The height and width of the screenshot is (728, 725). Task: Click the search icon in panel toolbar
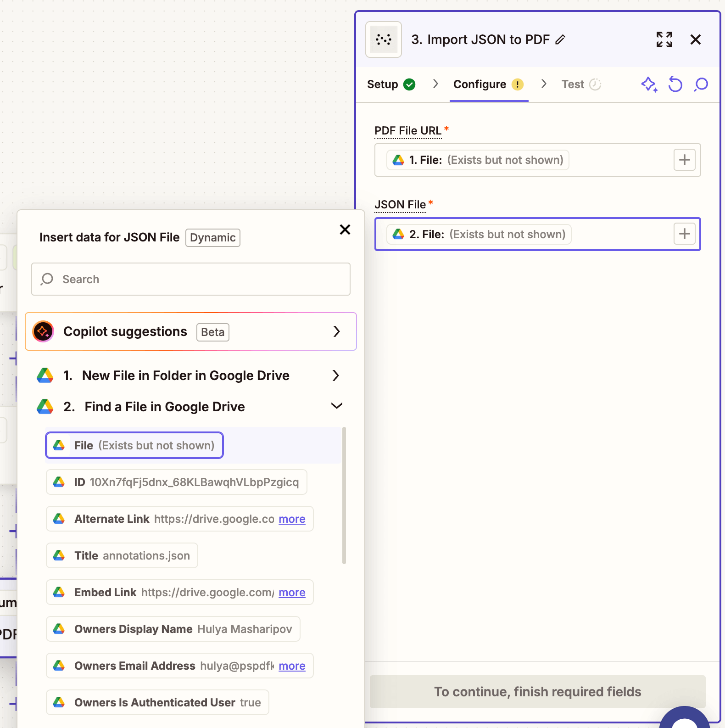click(701, 84)
